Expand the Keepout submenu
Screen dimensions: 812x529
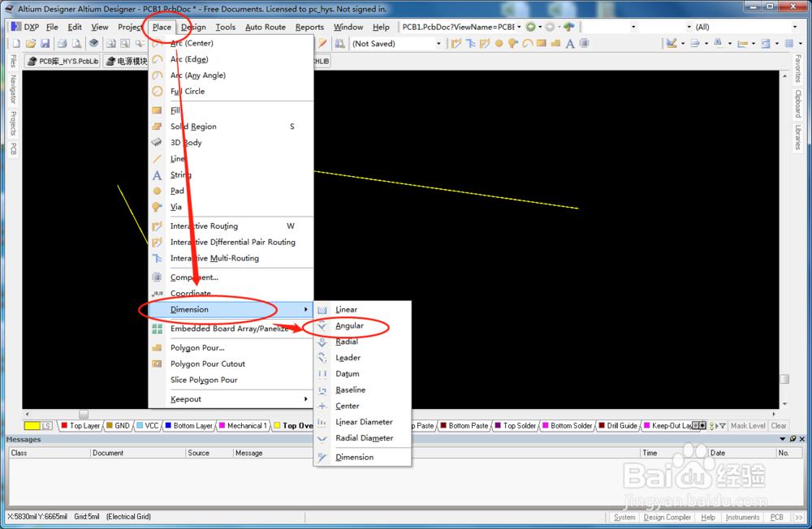click(231, 399)
